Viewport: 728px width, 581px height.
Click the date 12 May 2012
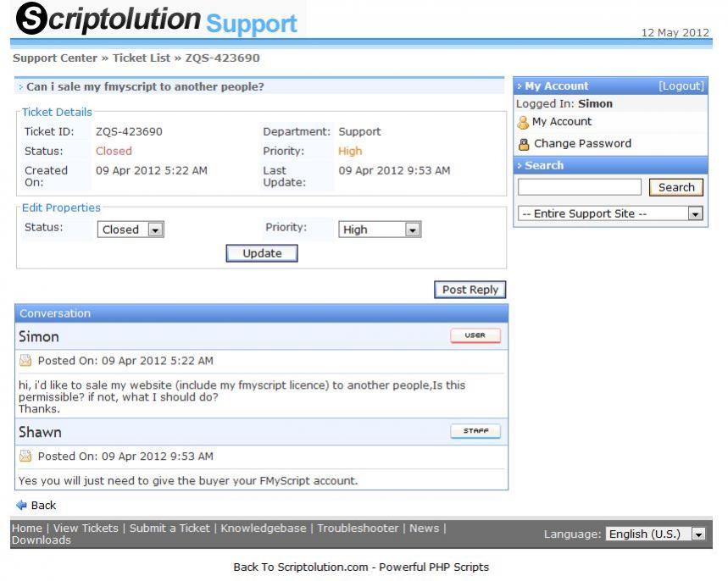pos(675,33)
